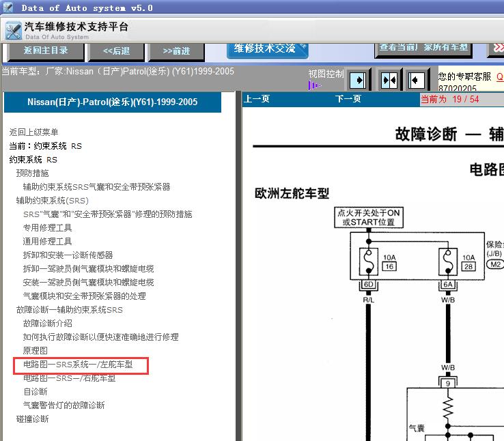Click the title bar application icon

(8, 7)
